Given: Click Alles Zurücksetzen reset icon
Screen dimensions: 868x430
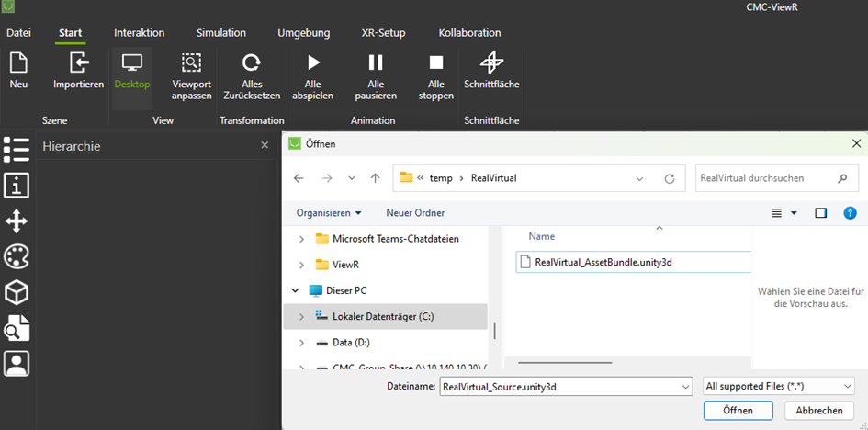Looking at the screenshot, I should tap(251, 63).
